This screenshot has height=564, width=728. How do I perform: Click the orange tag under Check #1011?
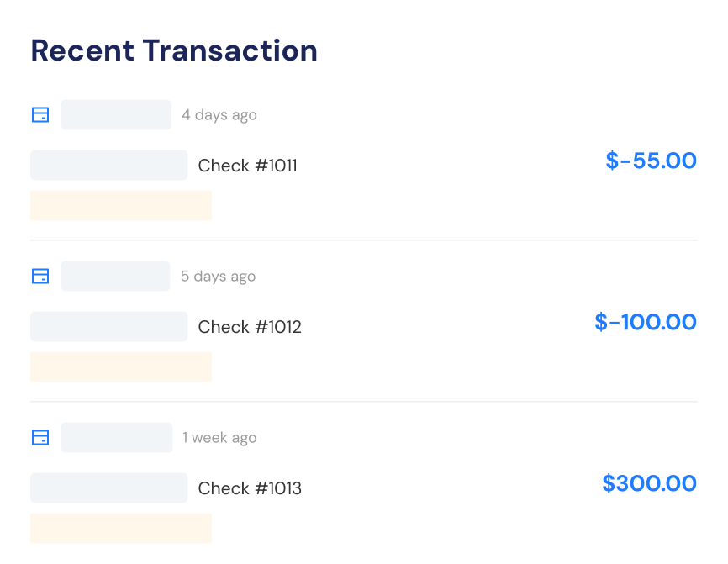point(121,206)
